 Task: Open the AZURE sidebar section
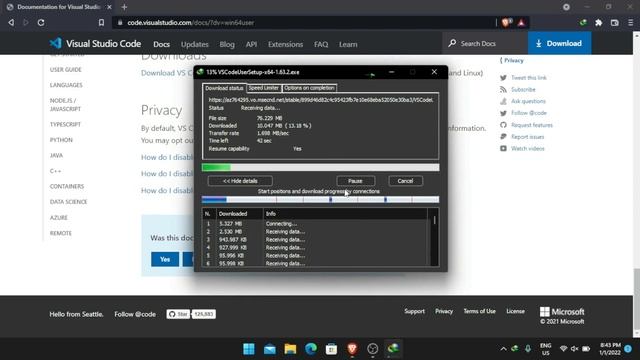[59, 218]
